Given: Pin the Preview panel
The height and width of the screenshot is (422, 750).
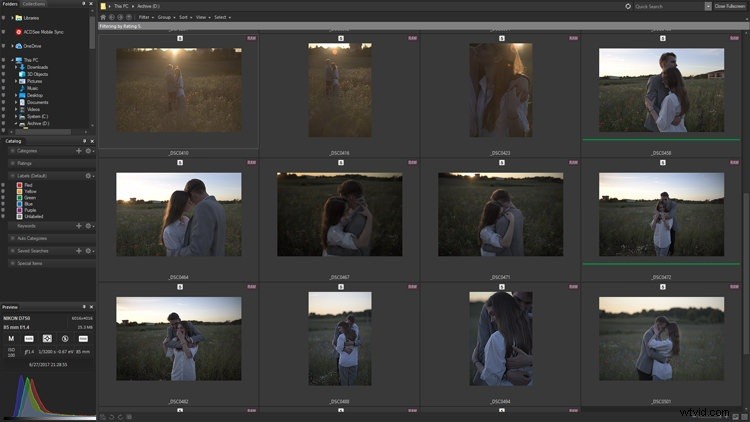Looking at the screenshot, I should tap(84, 307).
